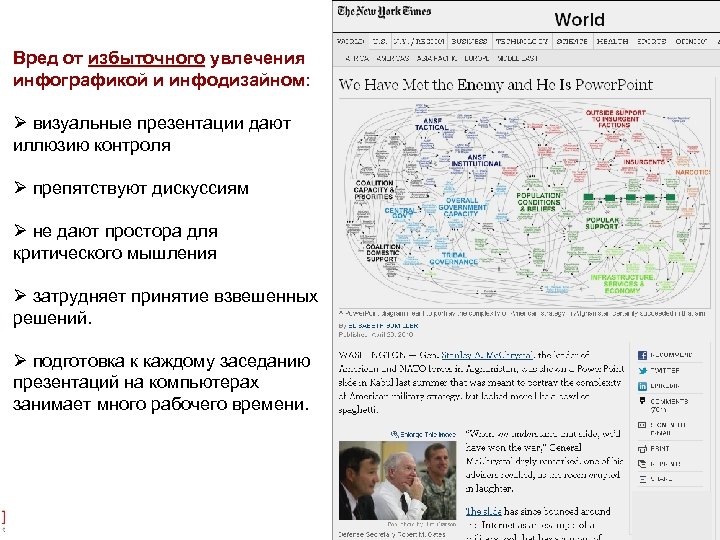Click the 'COALITION DOMESTIC SUPPORT' diagram label
This screenshot has height=540, width=720.
pyautogui.click(x=382, y=253)
